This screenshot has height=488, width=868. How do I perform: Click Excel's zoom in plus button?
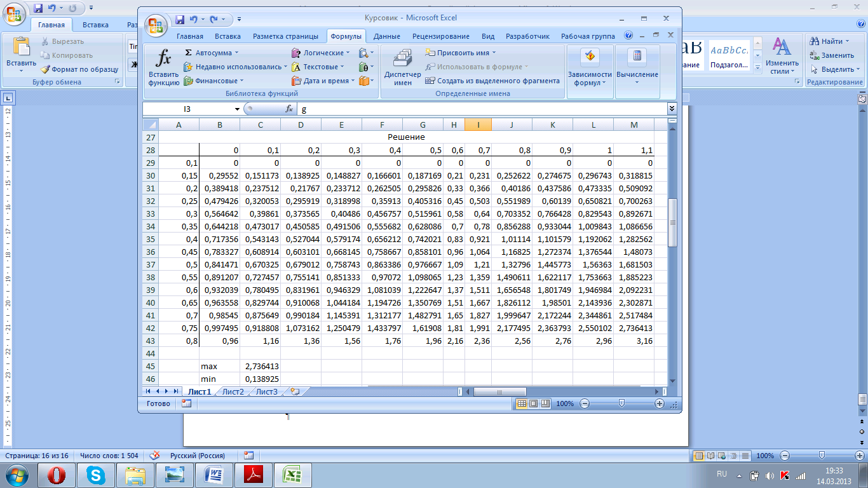tap(660, 403)
